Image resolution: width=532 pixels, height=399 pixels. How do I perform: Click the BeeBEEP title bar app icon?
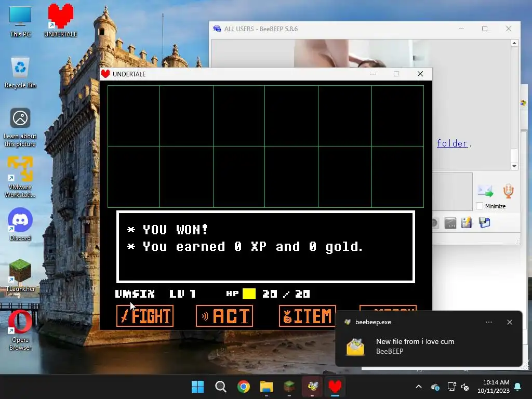pos(217,29)
